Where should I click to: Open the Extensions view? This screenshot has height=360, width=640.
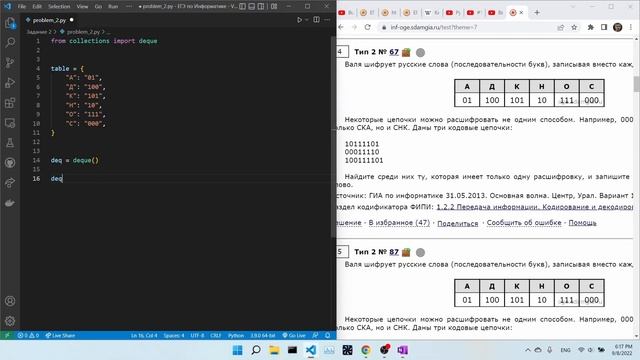[10, 102]
